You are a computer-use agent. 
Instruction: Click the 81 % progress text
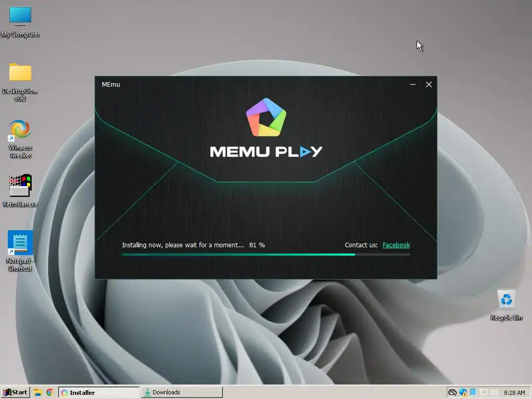[x=257, y=245]
